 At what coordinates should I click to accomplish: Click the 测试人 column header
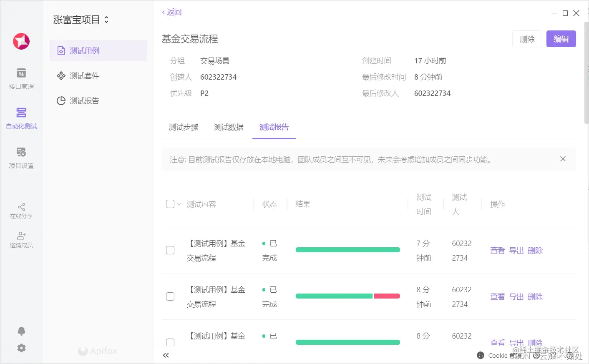click(x=459, y=204)
